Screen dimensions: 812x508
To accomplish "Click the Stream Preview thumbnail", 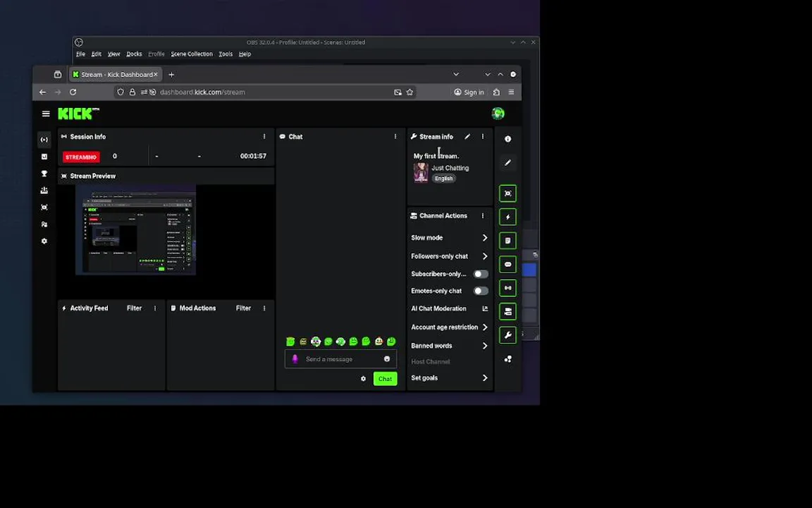I will pyautogui.click(x=135, y=230).
